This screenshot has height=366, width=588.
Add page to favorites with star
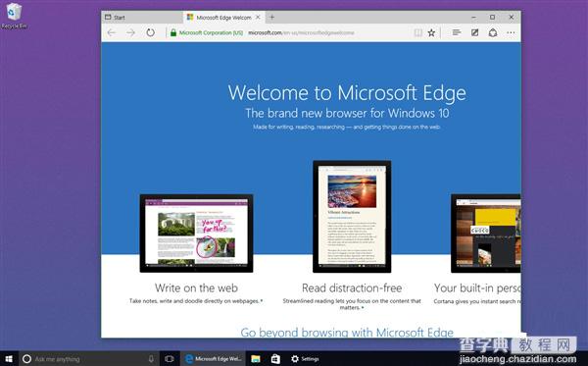tap(431, 32)
